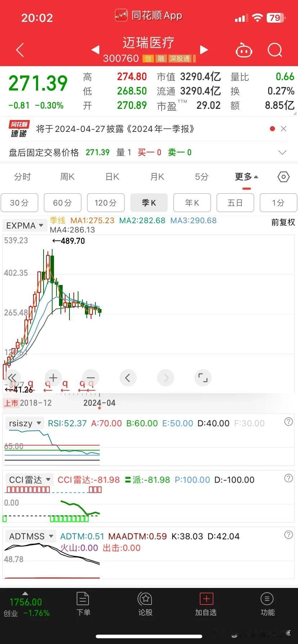Image resolution: width=298 pixels, height=644 pixels.
Task: Tap 创业 index 1756.00
Action: 26,602
